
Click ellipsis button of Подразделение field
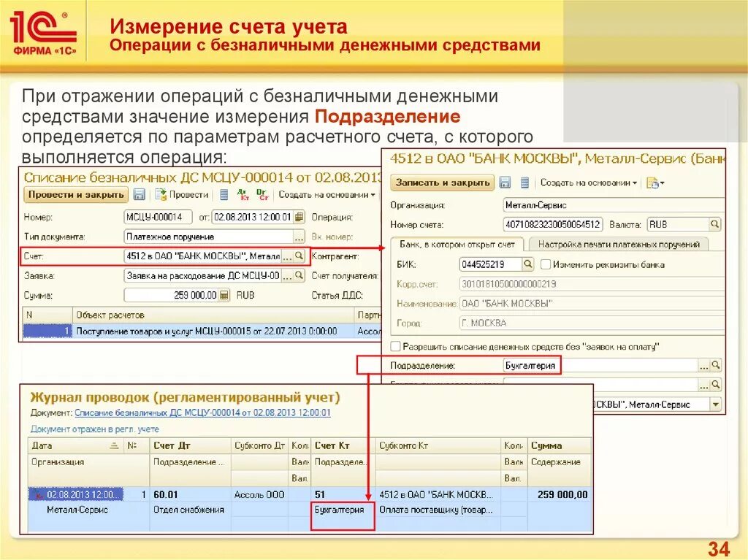703,366
